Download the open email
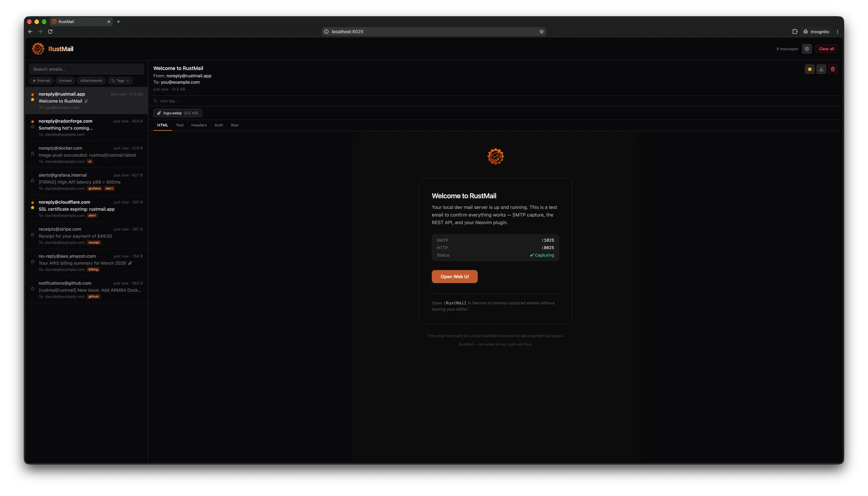Screen dimensions: 868x496 (821, 69)
